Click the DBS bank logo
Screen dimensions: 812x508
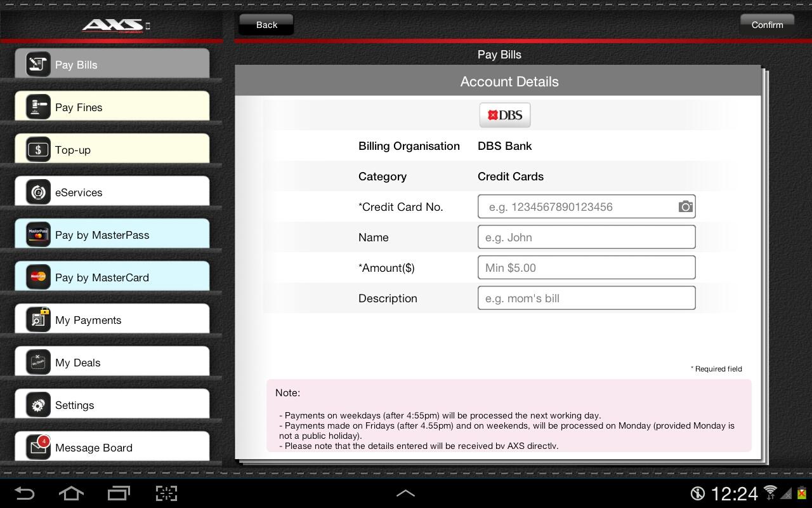coord(505,115)
